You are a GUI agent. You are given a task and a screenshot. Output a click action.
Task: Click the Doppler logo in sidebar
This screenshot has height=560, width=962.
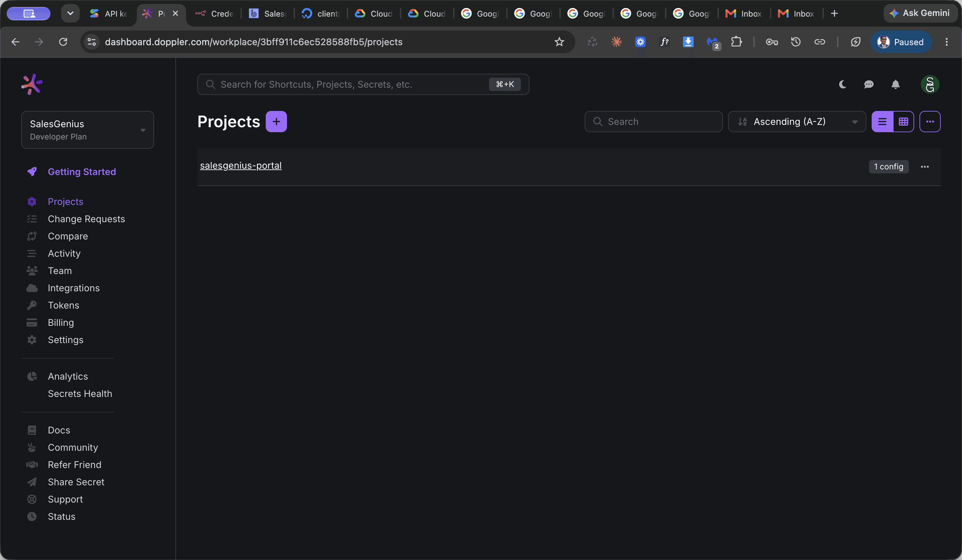point(32,84)
